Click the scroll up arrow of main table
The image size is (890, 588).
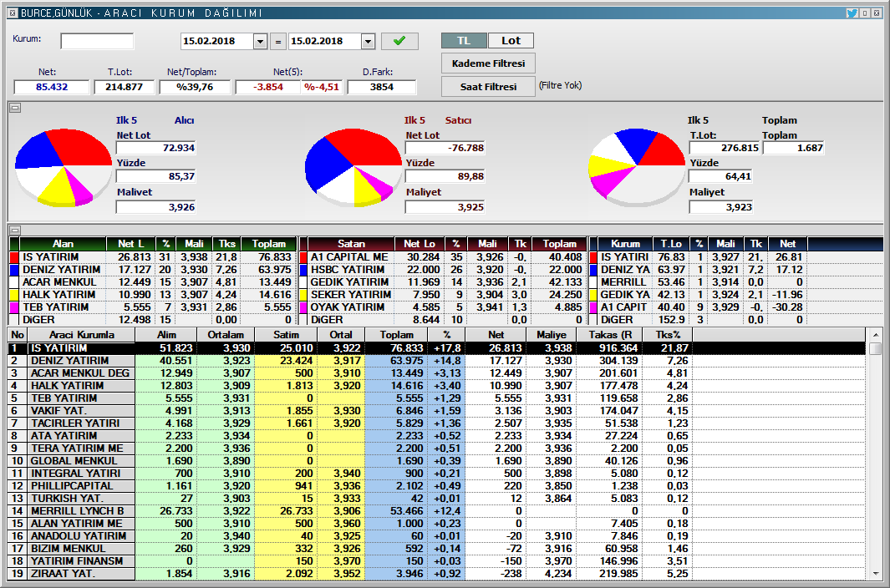pos(875,335)
